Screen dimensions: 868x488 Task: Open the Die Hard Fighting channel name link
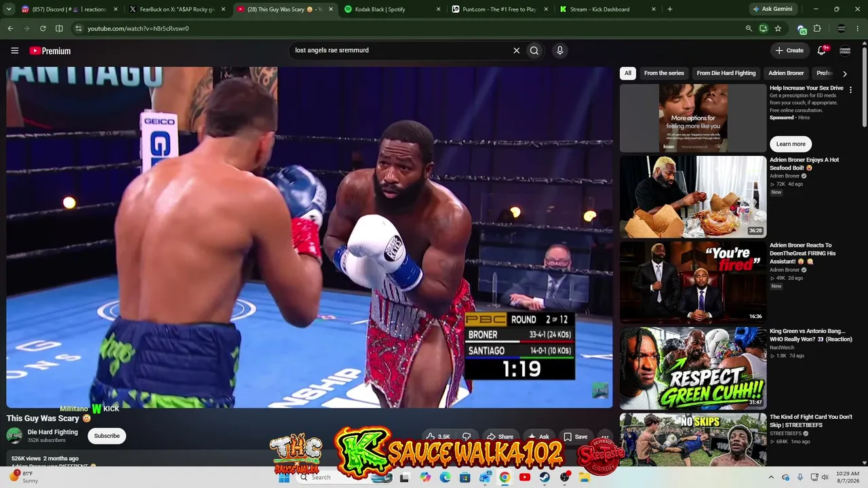pyautogui.click(x=53, y=432)
